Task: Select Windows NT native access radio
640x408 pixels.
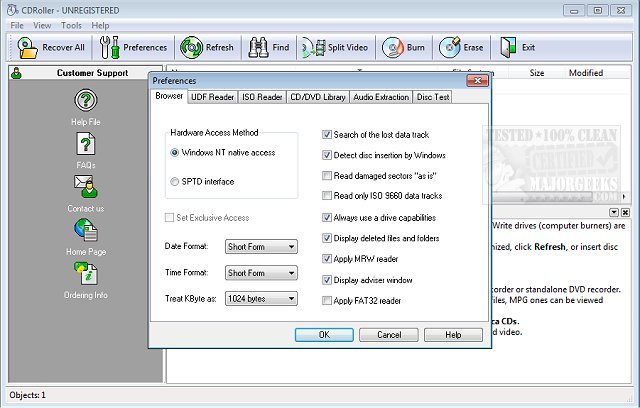Action: [175, 153]
